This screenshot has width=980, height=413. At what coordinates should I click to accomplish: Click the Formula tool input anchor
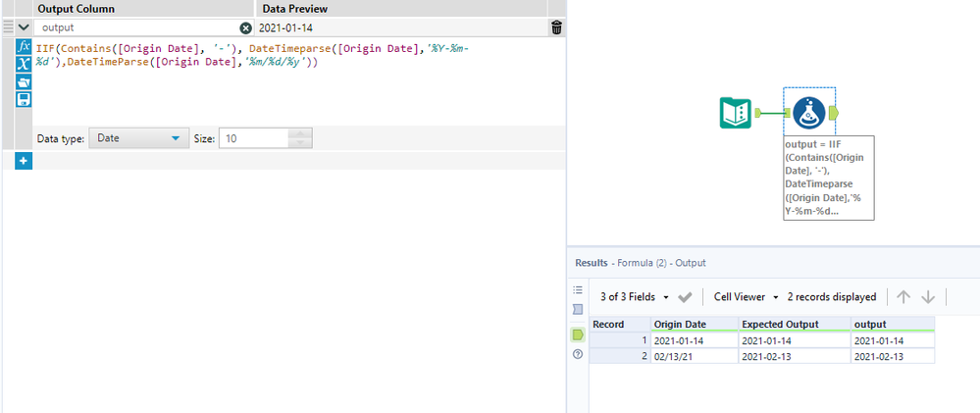pyautogui.click(x=788, y=113)
